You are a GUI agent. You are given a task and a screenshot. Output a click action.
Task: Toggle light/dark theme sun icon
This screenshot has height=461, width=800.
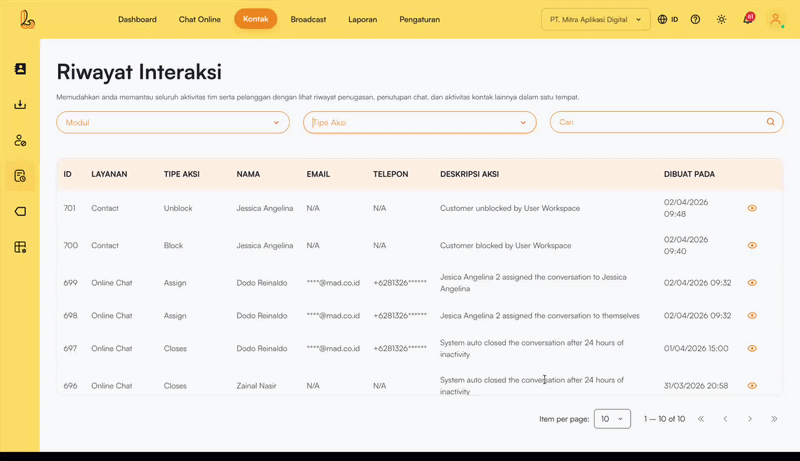tap(721, 19)
